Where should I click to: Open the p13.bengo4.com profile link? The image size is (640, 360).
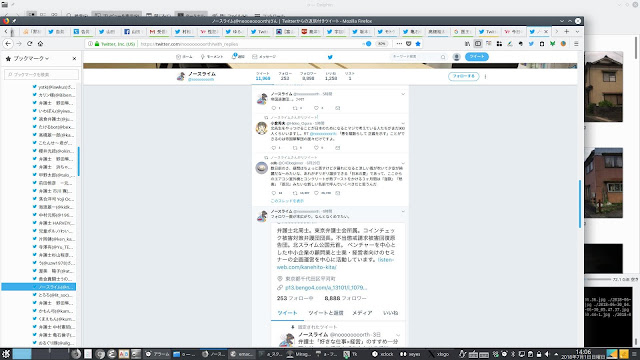coord(326,288)
